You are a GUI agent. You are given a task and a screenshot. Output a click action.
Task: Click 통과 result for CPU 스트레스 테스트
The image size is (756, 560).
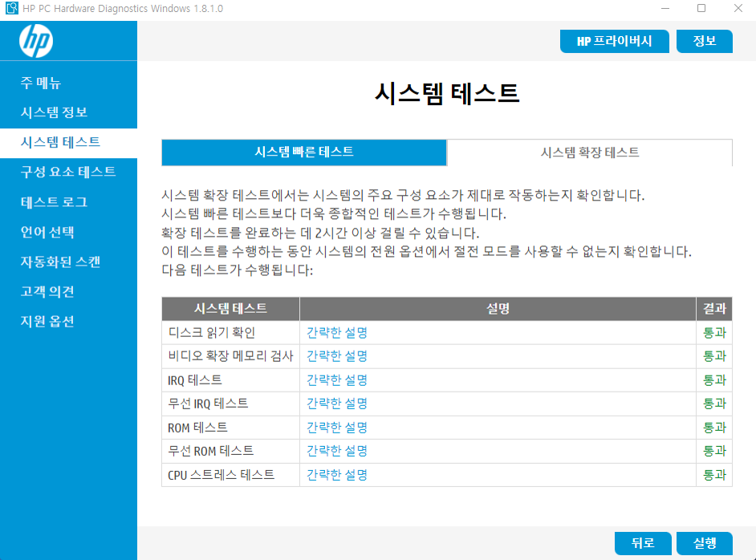click(714, 475)
